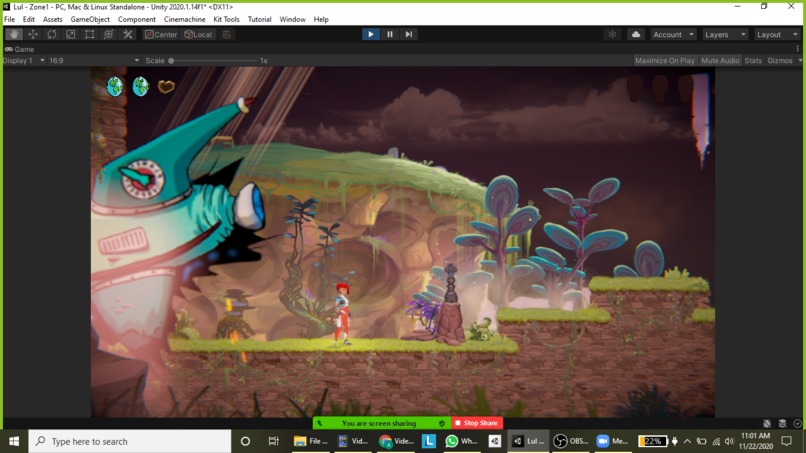Screen dimensions: 806x453
Task: Toggle pivot mode Center button
Action: 161,34
